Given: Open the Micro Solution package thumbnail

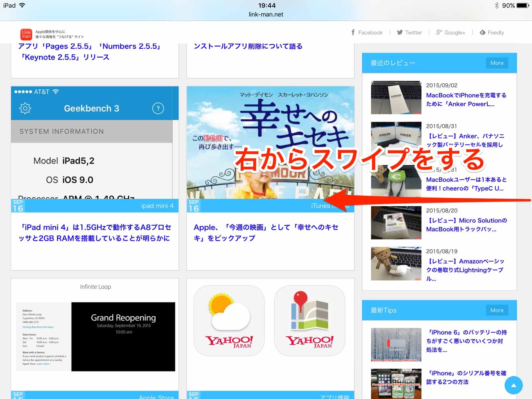Looking at the screenshot, I should coord(396,223).
